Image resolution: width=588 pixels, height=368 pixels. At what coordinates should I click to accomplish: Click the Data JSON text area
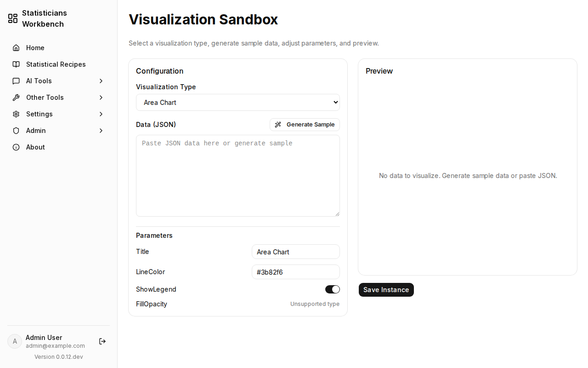(238, 176)
